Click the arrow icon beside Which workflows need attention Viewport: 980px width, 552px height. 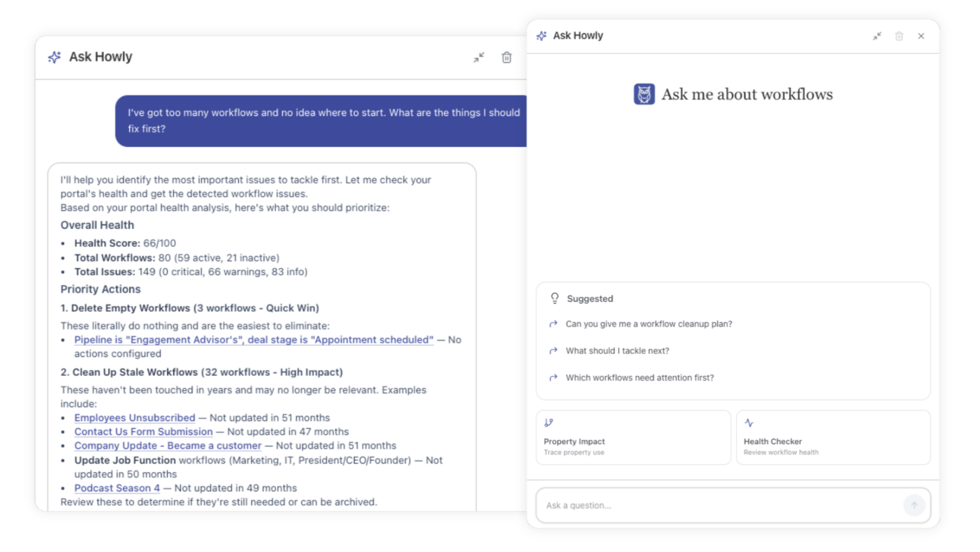tap(553, 378)
